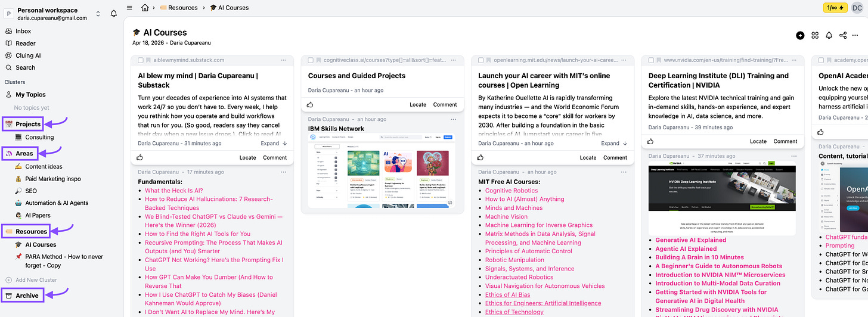
Task: Select the www.nvidia.com card checkbox
Action: pos(651,60)
